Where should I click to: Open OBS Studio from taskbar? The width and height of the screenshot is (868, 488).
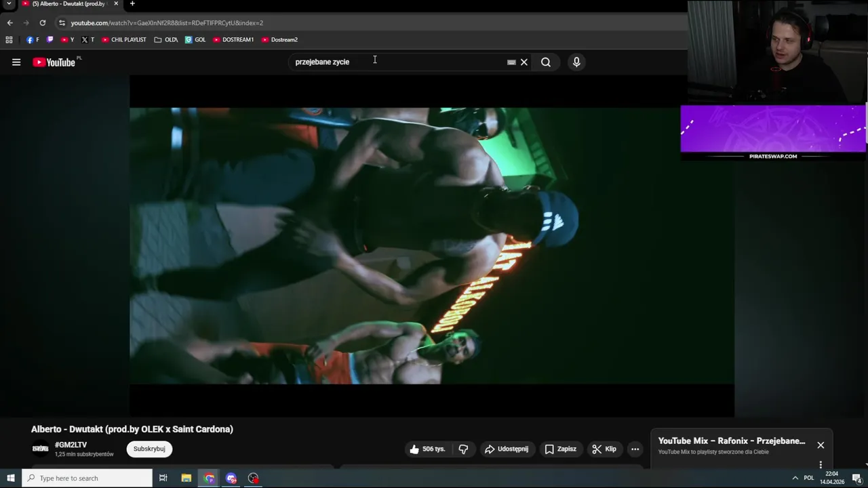[254, 479]
